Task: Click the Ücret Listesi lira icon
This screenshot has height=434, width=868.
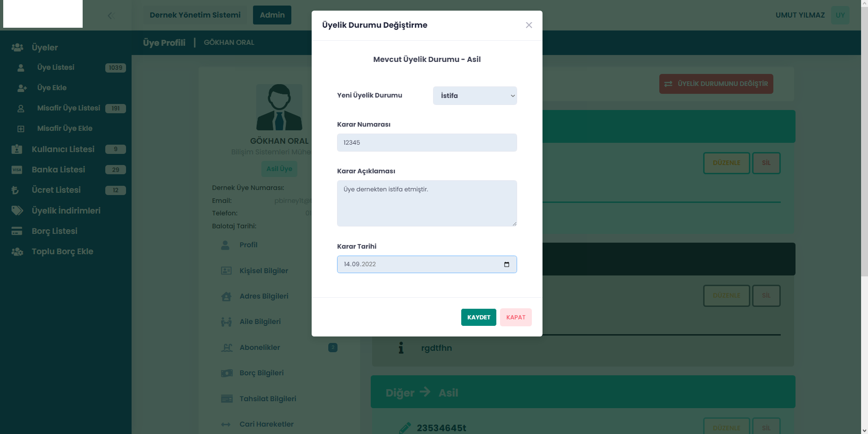Action: (x=15, y=190)
